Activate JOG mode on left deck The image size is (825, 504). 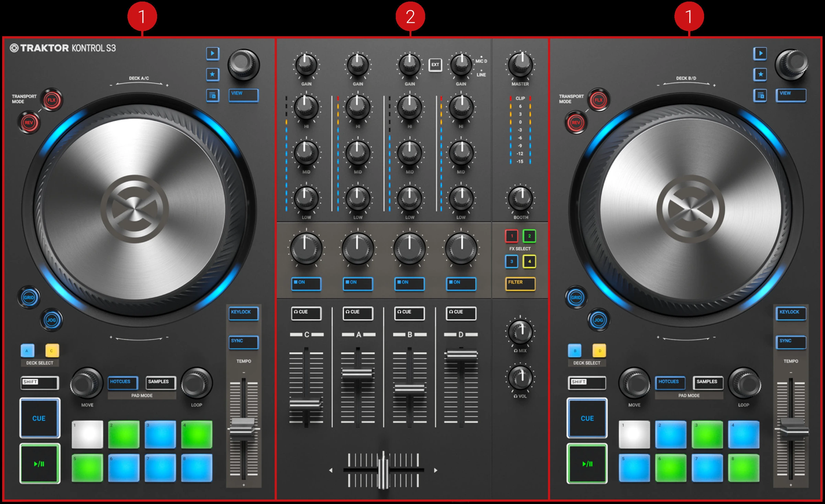tap(52, 320)
